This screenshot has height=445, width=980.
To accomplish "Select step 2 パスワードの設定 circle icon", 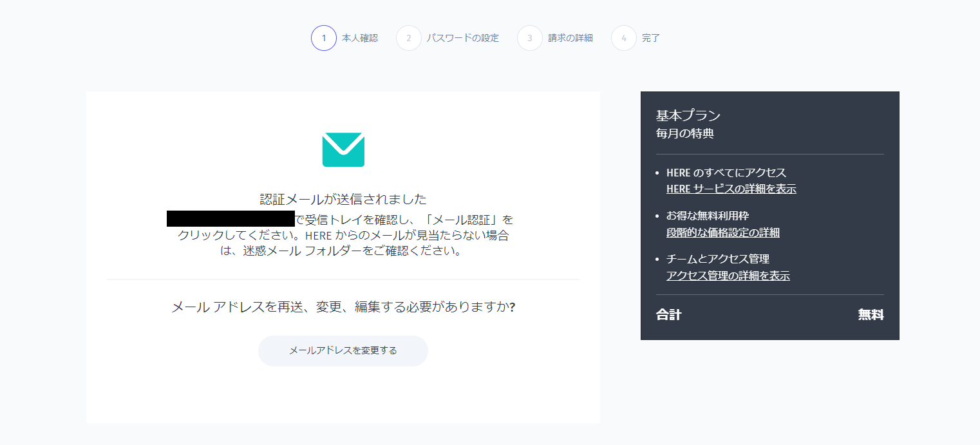I will 410,38.
